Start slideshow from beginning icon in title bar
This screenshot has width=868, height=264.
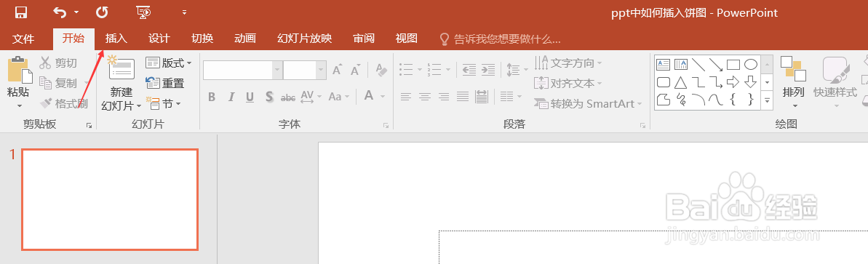click(x=143, y=12)
